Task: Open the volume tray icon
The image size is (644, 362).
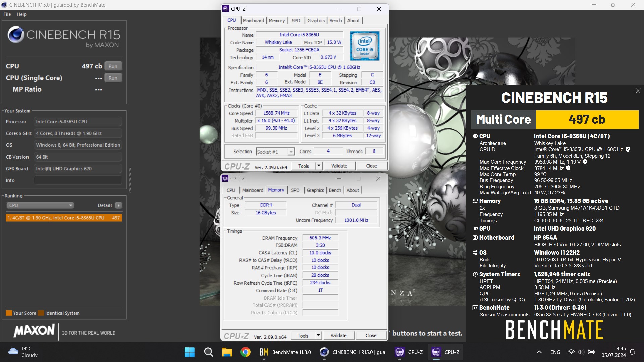Action: coord(581,352)
